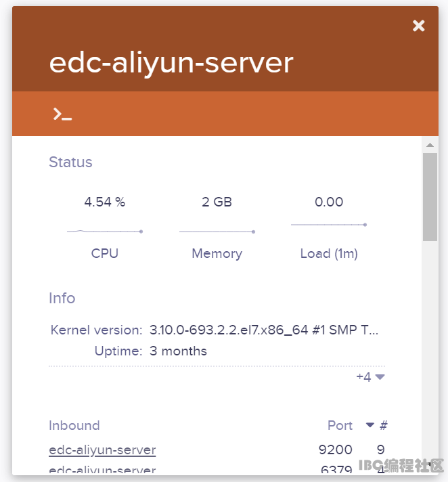Viewport: 448px width, 482px height.
Task: Click the Load (1m) sparkline chart
Action: pyautogui.click(x=329, y=224)
